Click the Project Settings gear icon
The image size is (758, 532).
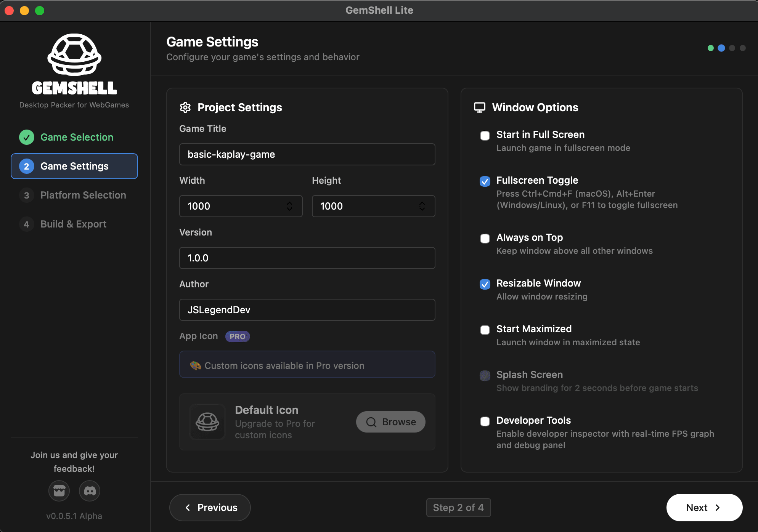tap(185, 107)
